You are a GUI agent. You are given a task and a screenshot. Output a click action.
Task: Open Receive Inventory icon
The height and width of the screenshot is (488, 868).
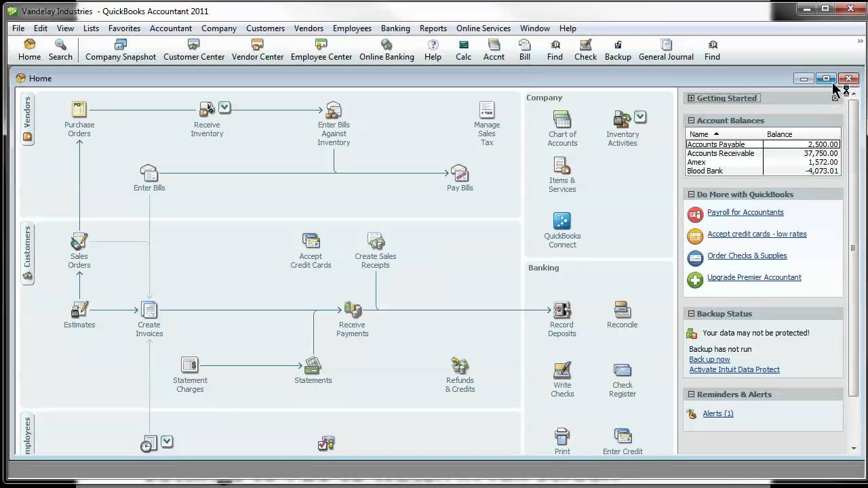tap(207, 110)
